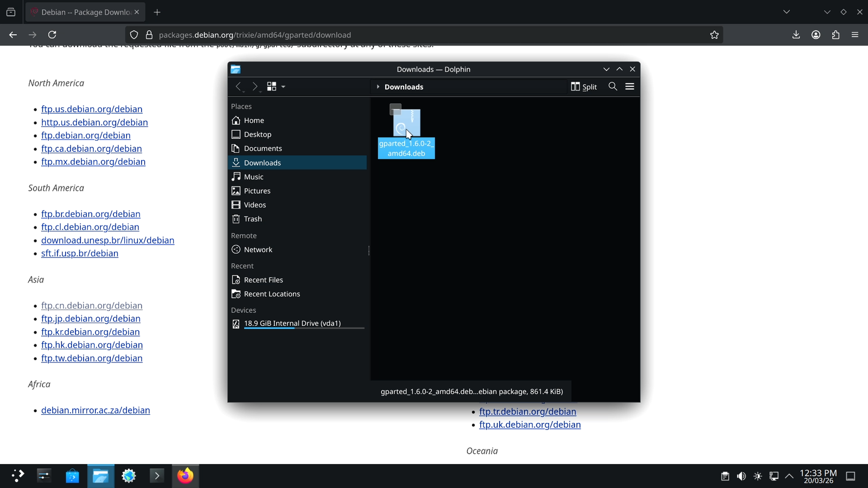Go back in Dolphin folder history
This screenshot has height=488, width=868.
point(239,87)
